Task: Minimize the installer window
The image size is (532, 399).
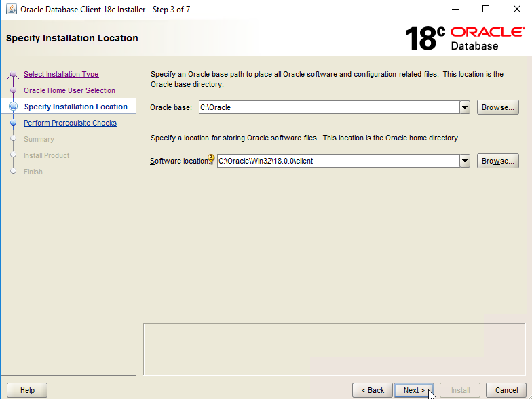Action: coord(455,9)
